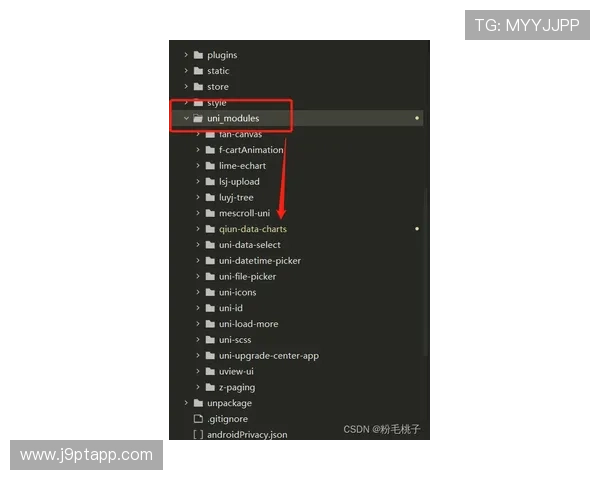This screenshot has width=600, height=480.
Task: Click the file tree vertical scrollbar
Action: [428, 270]
